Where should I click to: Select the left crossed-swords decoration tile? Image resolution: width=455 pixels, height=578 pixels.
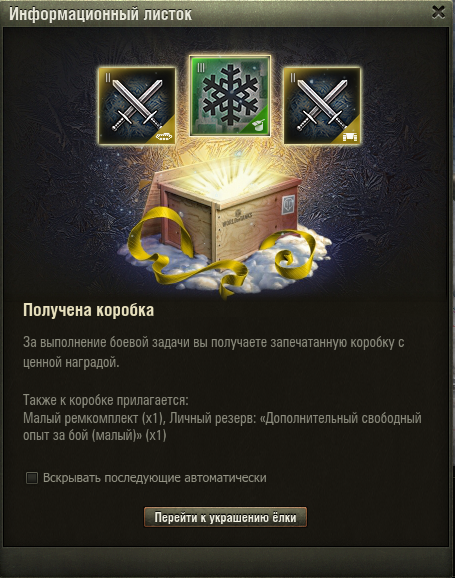[137, 106]
